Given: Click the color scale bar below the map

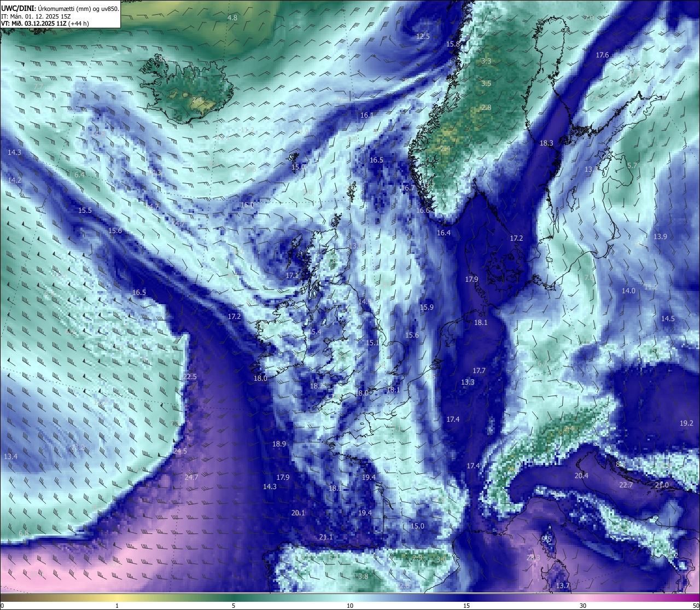Looking at the screenshot, I should pos(350,597).
